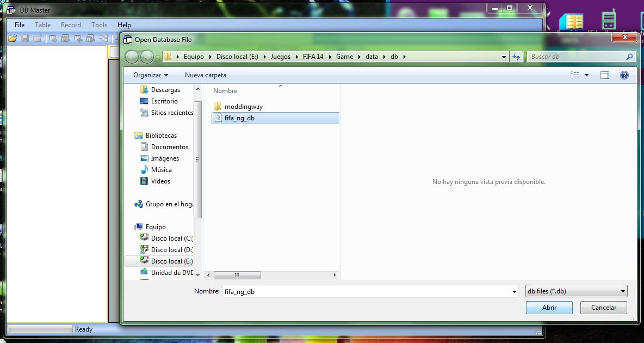Click the refresh icon beside the address bar
This screenshot has height=343, width=644.
[517, 57]
